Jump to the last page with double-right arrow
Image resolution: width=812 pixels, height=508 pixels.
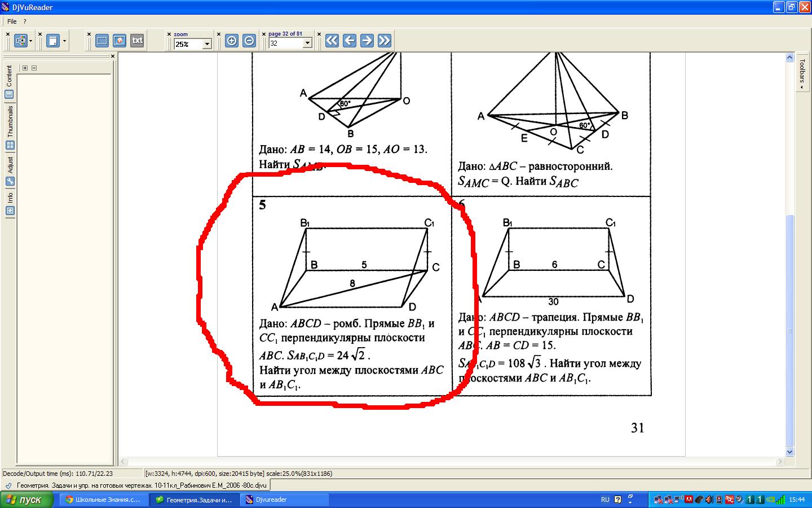[385, 40]
